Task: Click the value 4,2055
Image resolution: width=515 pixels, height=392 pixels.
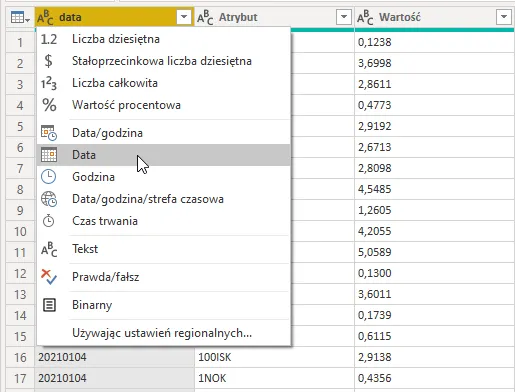Action: point(375,231)
